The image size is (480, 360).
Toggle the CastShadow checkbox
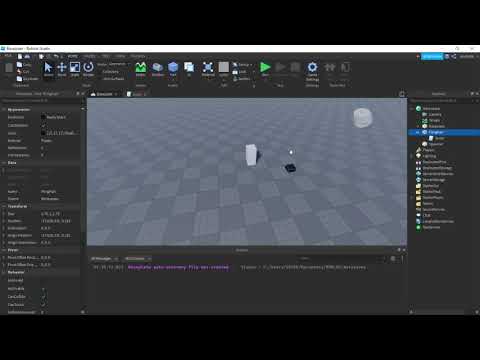pyautogui.click(x=43, y=125)
